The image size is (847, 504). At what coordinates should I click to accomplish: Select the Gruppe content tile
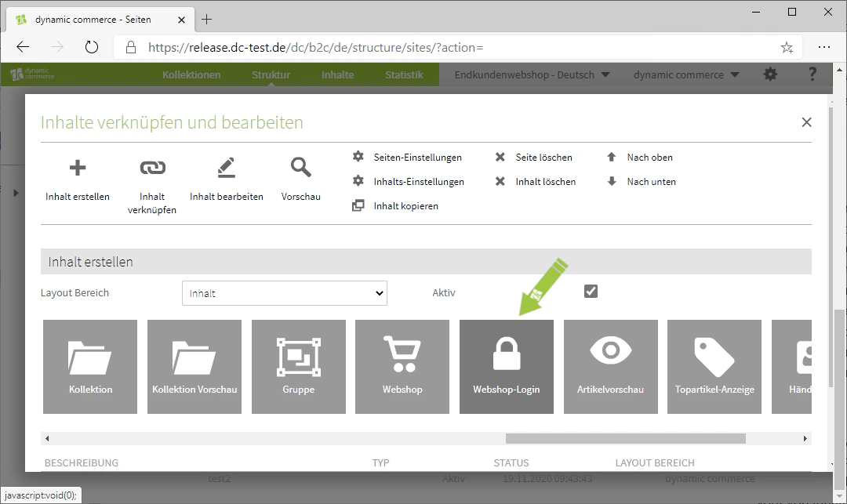click(x=299, y=367)
